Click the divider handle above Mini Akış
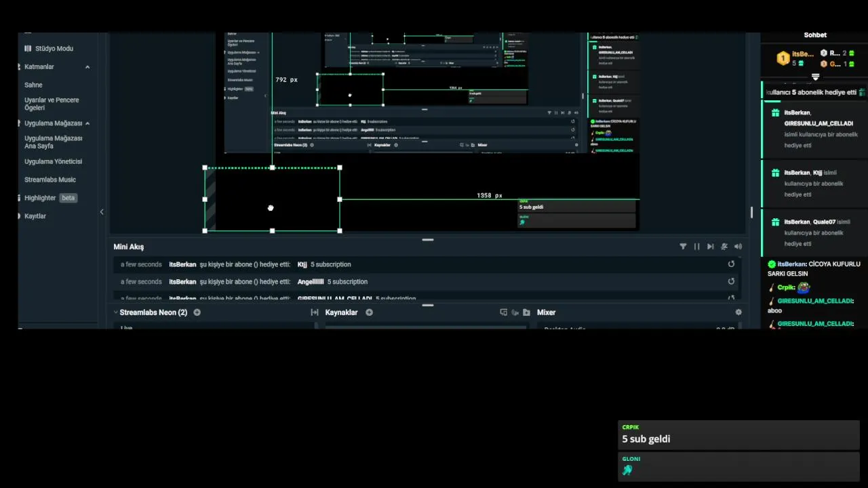Viewport: 868px width, 488px height. click(428, 239)
